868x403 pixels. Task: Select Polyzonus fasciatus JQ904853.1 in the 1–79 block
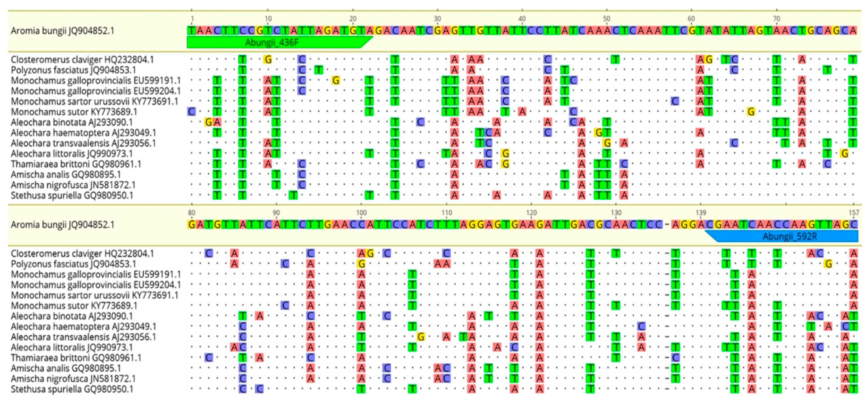click(73, 70)
